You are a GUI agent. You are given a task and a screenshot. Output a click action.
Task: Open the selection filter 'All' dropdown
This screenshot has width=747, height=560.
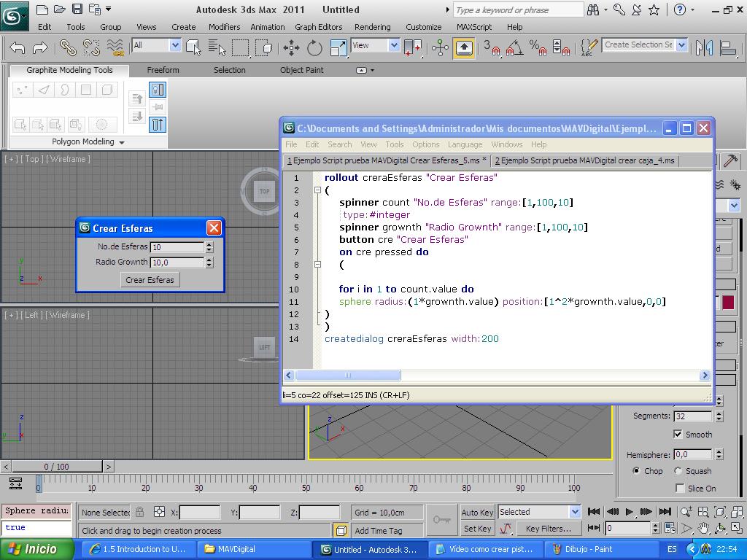click(x=175, y=45)
